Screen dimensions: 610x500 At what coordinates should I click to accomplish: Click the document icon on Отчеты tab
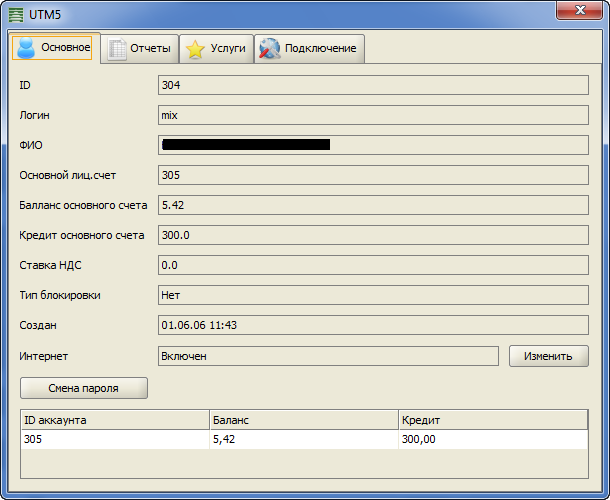click(x=117, y=49)
